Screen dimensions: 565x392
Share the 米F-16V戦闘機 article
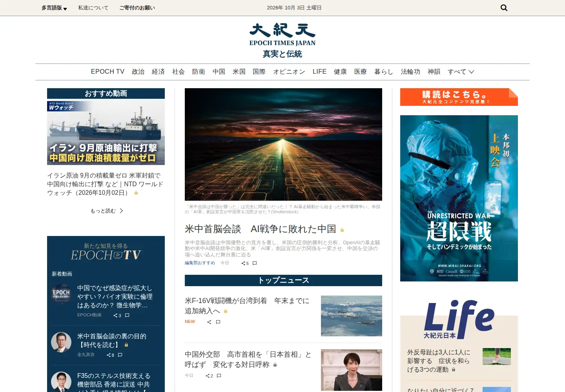[x=209, y=322]
